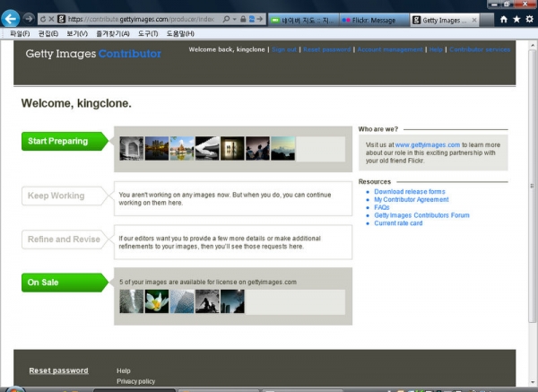Open the Getty Images Contributors Forum link

(x=421, y=215)
